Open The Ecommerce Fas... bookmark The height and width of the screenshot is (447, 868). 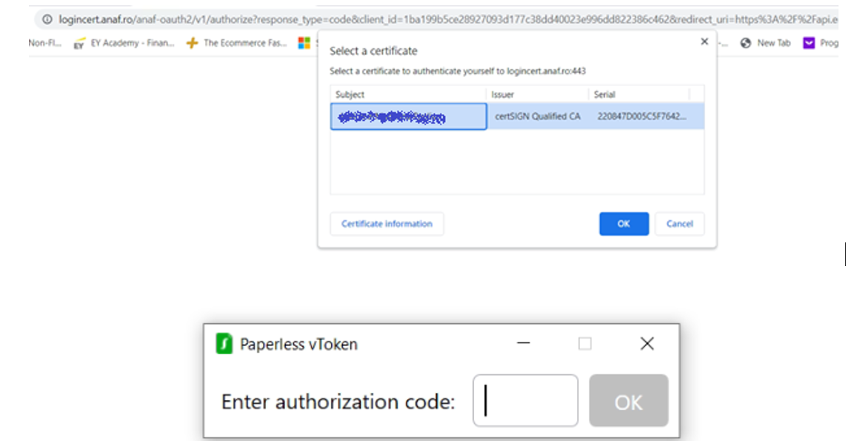coord(236,43)
